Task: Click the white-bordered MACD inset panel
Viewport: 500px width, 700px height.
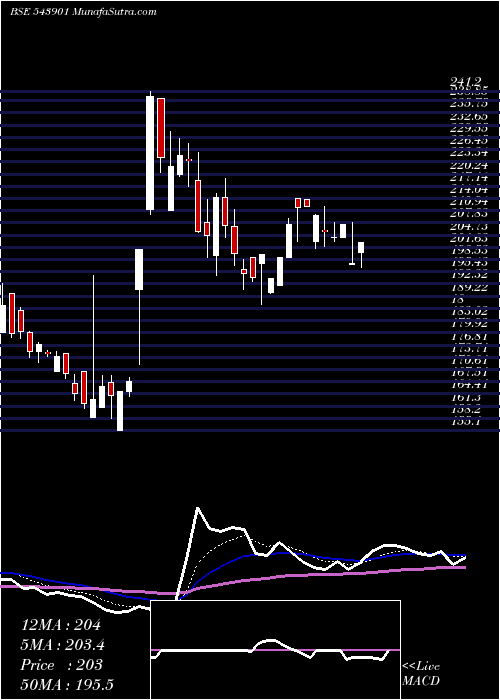Action: (x=275, y=650)
